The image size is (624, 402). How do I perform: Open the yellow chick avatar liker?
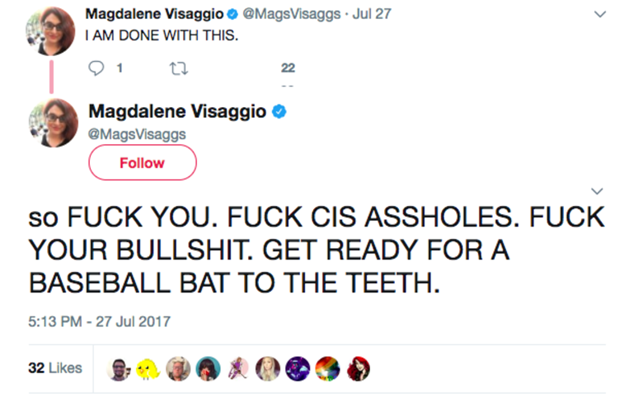tap(148, 369)
